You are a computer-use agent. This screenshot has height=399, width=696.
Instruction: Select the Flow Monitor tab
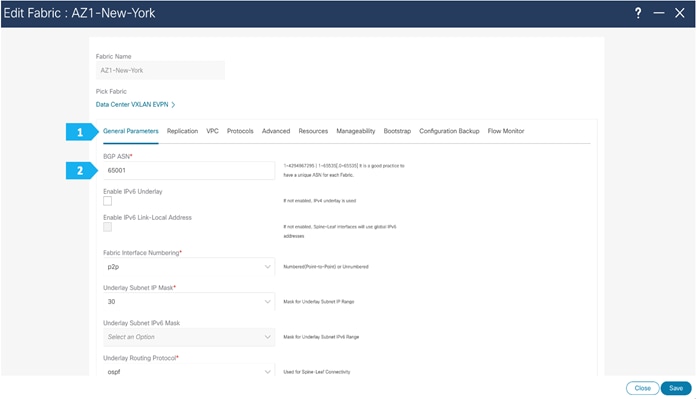click(x=506, y=131)
